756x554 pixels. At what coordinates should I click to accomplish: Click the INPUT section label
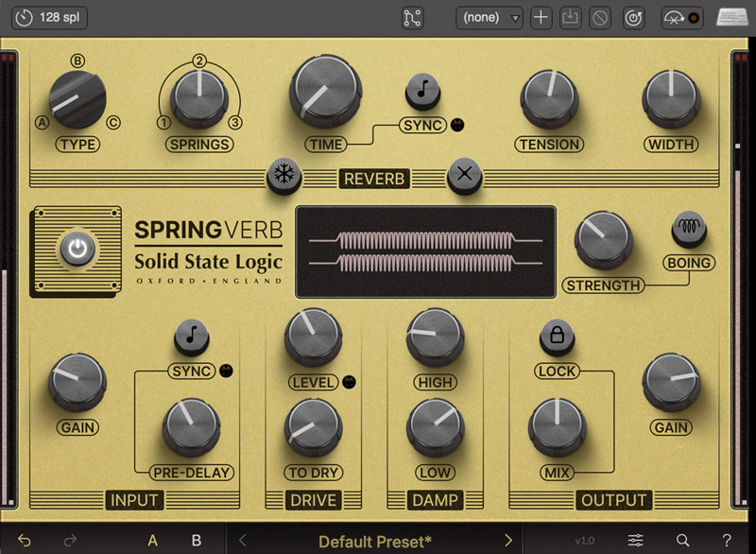(x=134, y=500)
